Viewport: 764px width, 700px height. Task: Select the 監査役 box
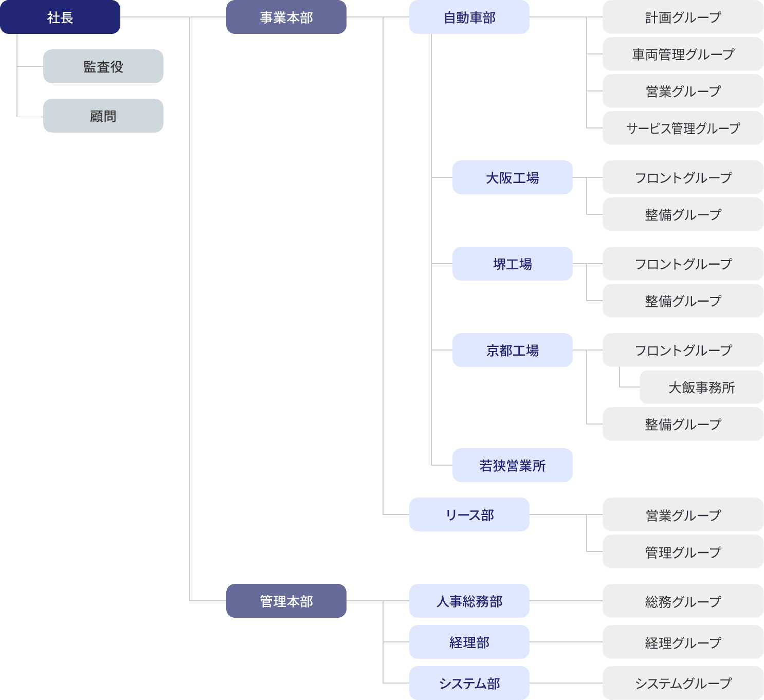(103, 66)
